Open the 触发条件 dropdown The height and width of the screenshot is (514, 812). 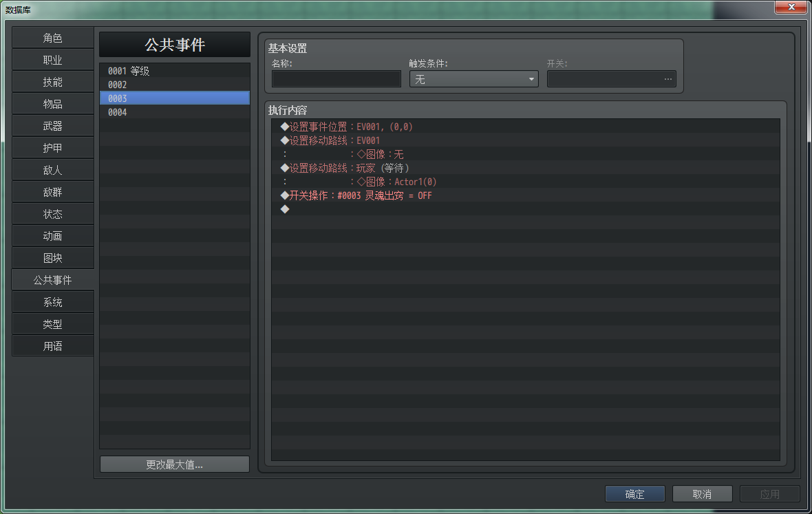(474, 79)
